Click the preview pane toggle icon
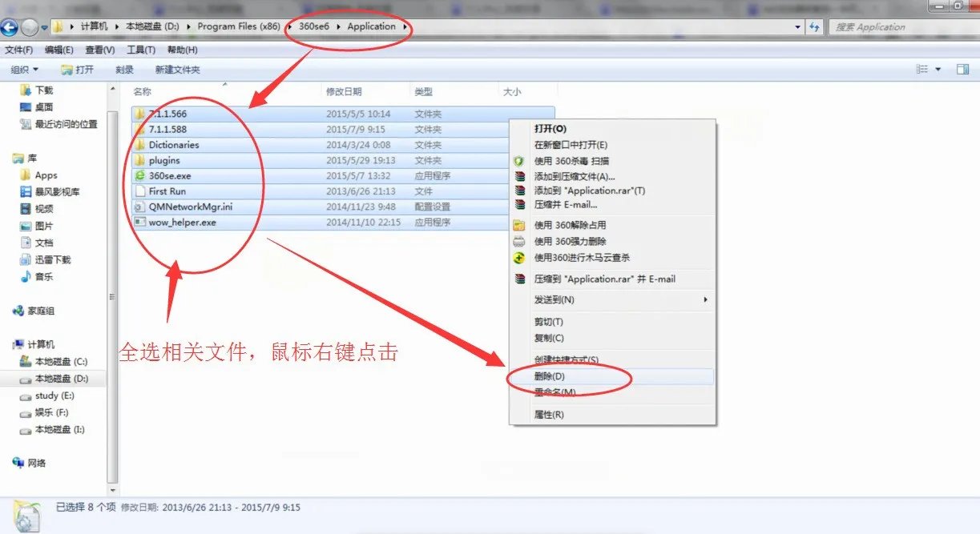 click(962, 70)
